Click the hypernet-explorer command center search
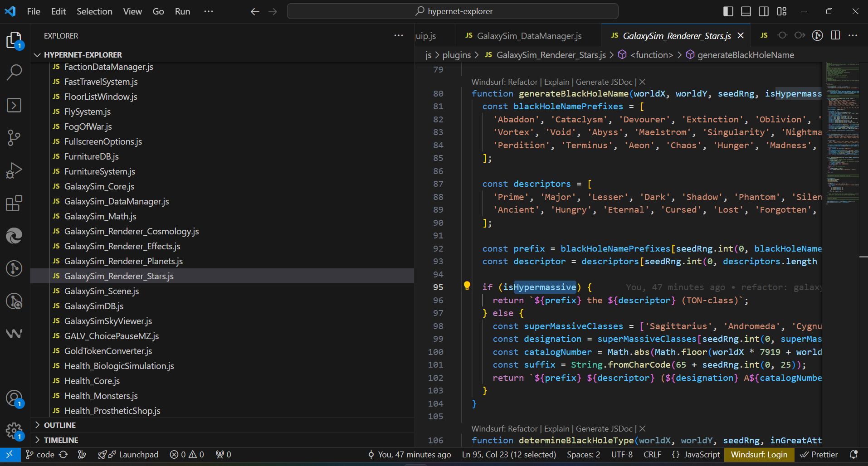 453,11
